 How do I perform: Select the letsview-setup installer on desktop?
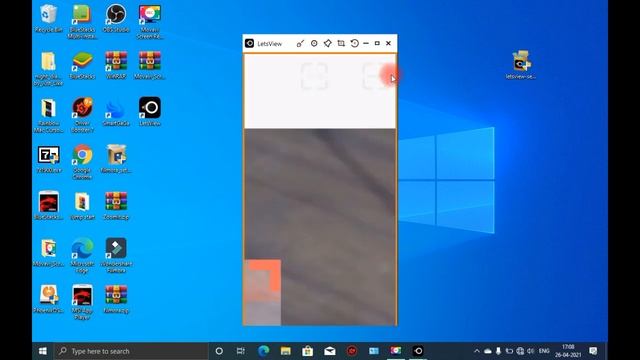point(520,65)
